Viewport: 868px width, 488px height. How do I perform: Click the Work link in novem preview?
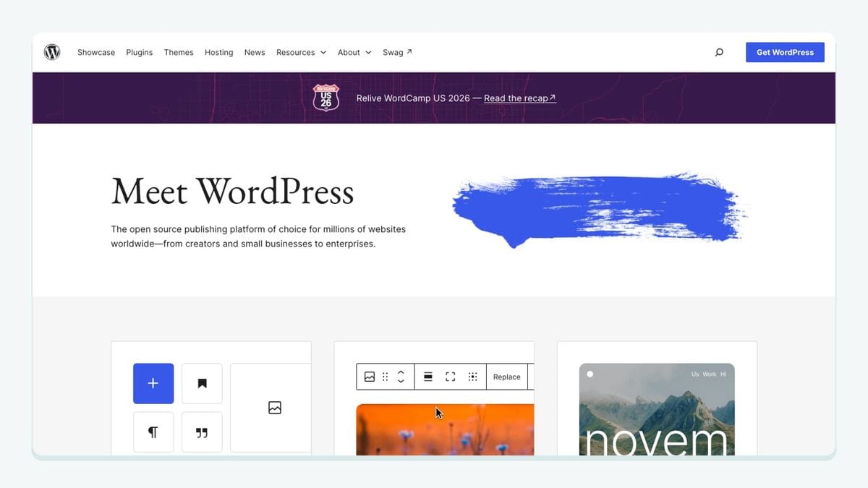pyautogui.click(x=710, y=374)
